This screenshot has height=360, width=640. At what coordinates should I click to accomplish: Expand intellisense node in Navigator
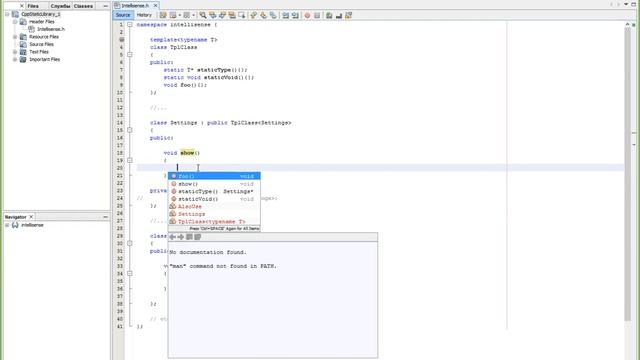click(7, 225)
